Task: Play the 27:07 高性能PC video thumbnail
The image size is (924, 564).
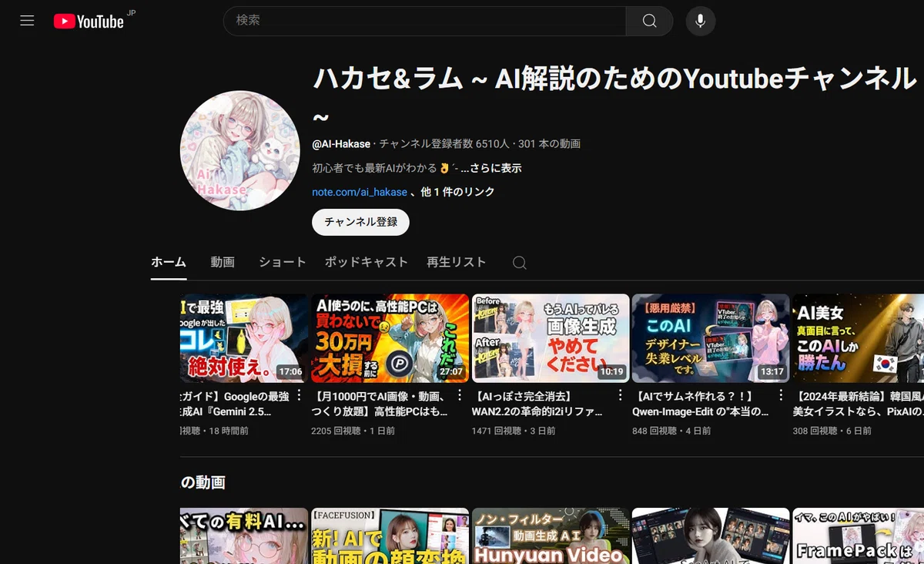Action: point(390,338)
